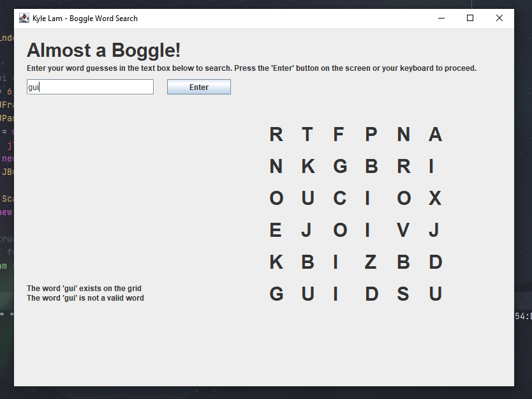Click the letter S on the grid
Image resolution: width=532 pixels, height=399 pixels.
point(403,294)
